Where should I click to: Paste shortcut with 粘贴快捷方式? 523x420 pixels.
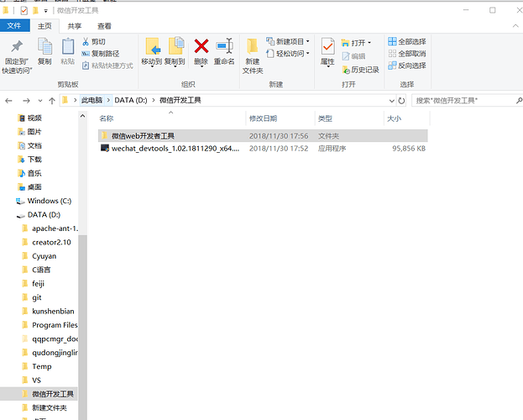click(x=107, y=66)
